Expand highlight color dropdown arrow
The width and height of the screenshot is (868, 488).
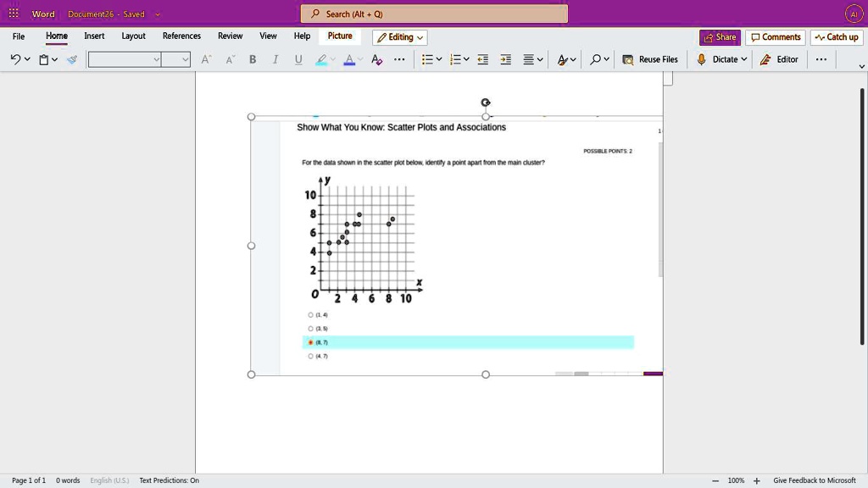[332, 59]
